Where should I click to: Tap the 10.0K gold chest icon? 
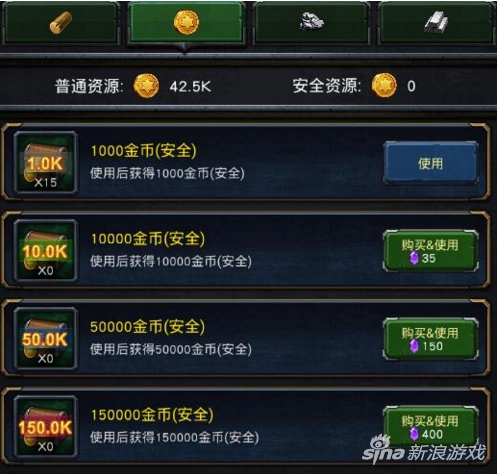[x=46, y=250]
